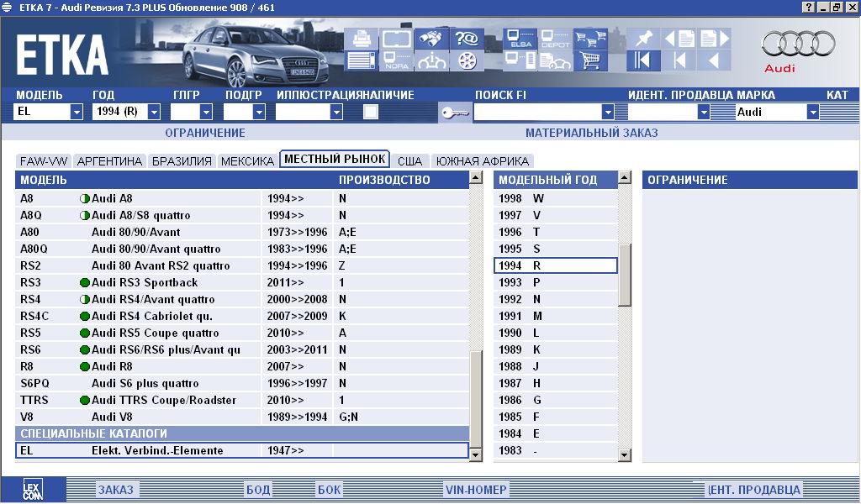Open the БРАЗИЛИЯ tab
Image resolution: width=861 pixels, height=504 pixels.
tap(182, 161)
